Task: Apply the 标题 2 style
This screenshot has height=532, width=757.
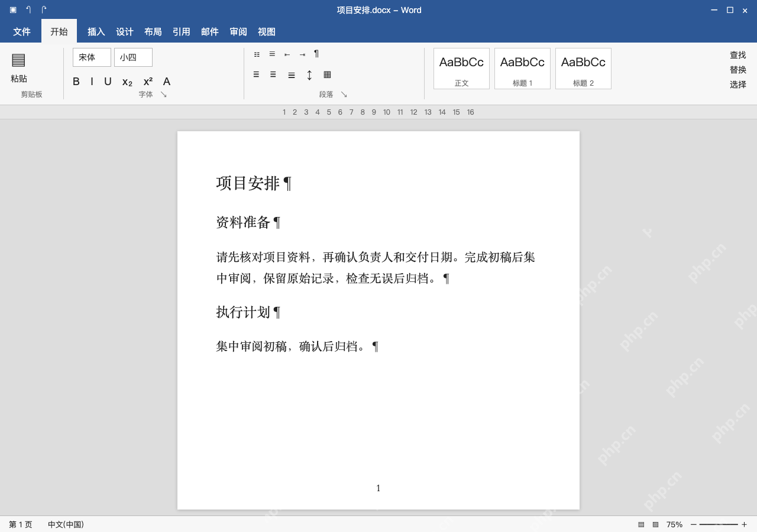Action: tap(583, 69)
